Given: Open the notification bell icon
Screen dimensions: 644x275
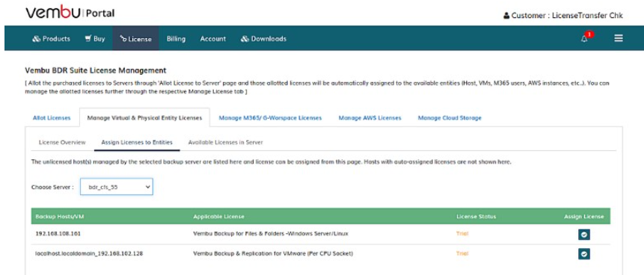Looking at the screenshot, I should 584,39.
